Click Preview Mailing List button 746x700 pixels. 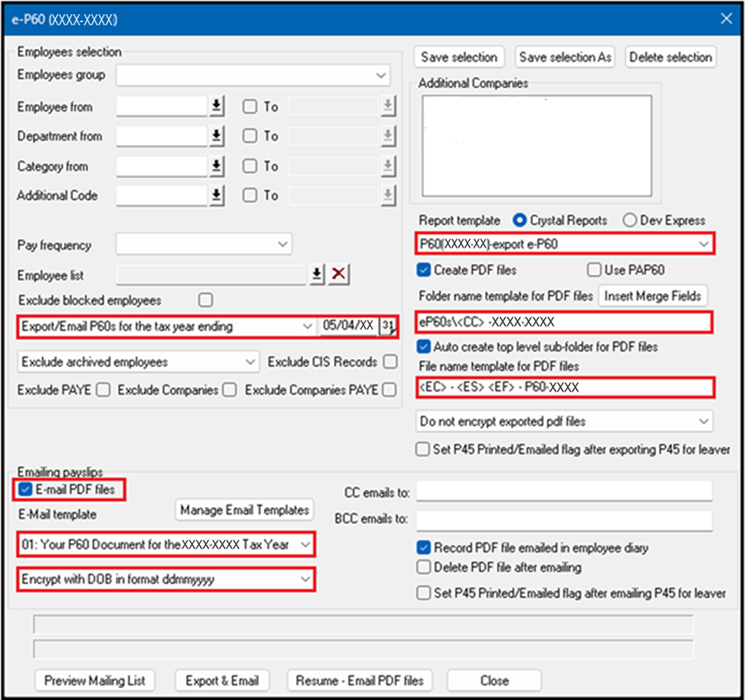[x=95, y=680]
